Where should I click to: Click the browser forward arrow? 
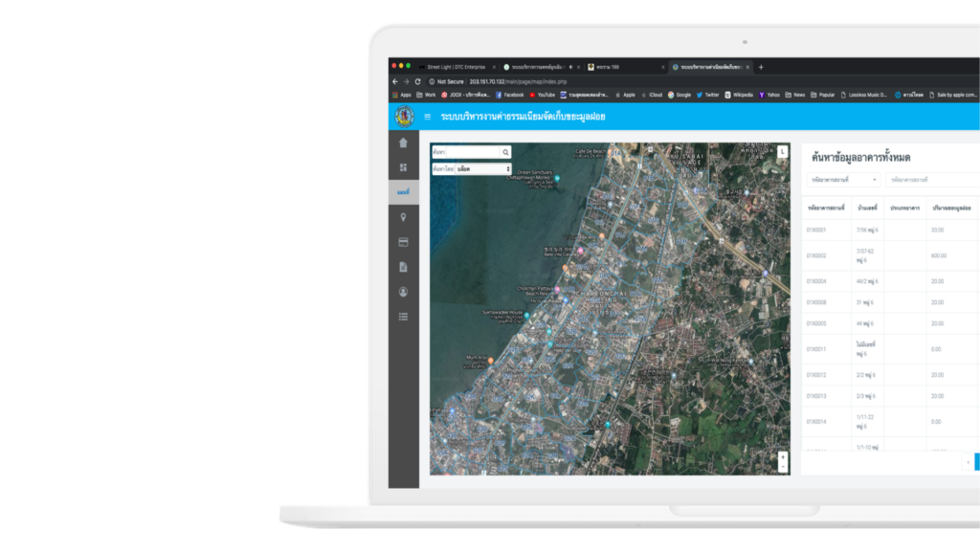coord(406,81)
